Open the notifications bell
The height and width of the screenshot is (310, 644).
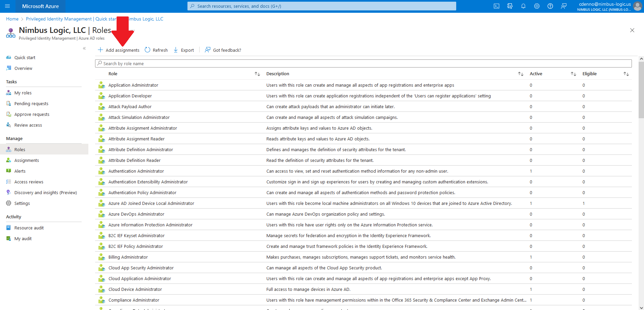coord(523,6)
